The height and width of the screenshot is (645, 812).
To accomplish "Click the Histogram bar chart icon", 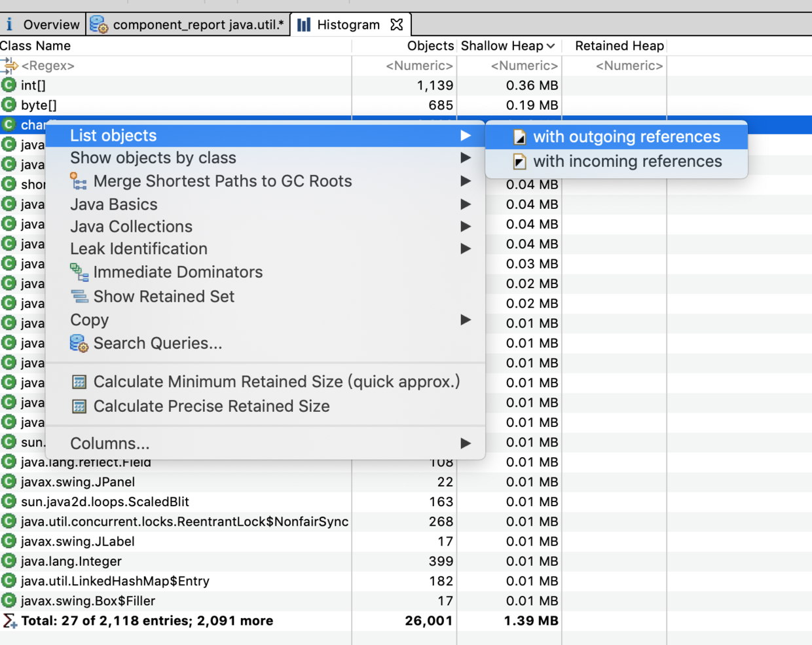I will pyautogui.click(x=304, y=25).
